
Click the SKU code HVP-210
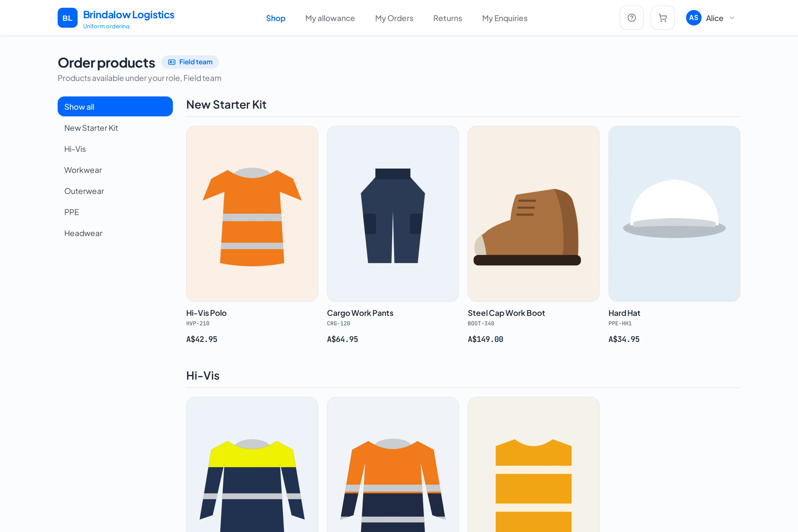click(x=198, y=323)
